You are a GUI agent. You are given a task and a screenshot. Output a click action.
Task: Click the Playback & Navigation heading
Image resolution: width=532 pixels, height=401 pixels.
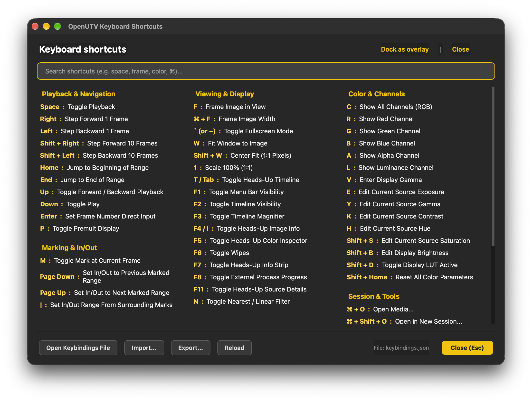(78, 94)
